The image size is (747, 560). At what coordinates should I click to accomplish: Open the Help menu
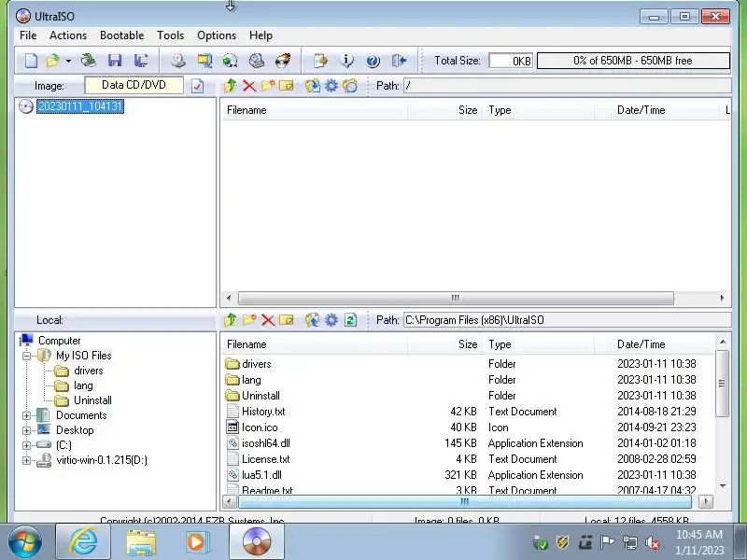click(261, 35)
